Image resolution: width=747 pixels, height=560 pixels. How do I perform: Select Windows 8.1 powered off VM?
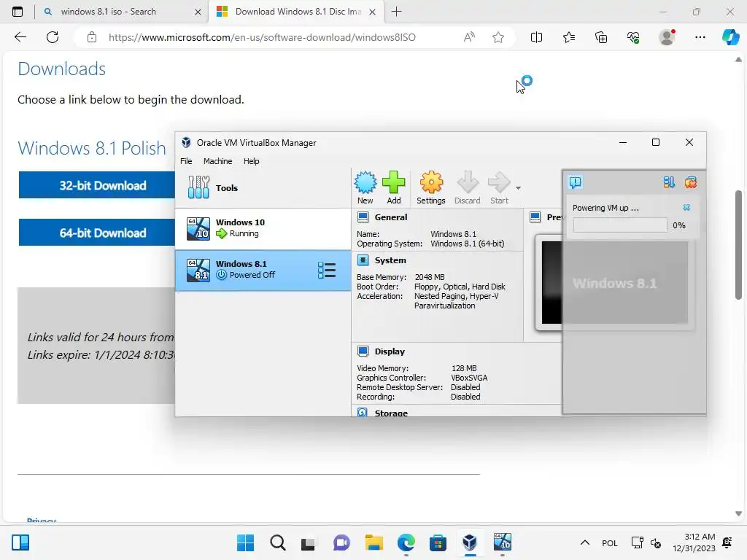tap(263, 270)
